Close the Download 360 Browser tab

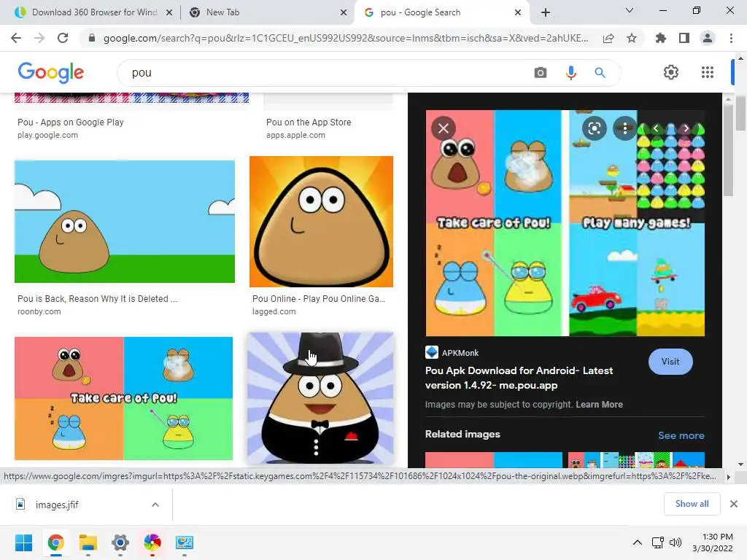(169, 13)
